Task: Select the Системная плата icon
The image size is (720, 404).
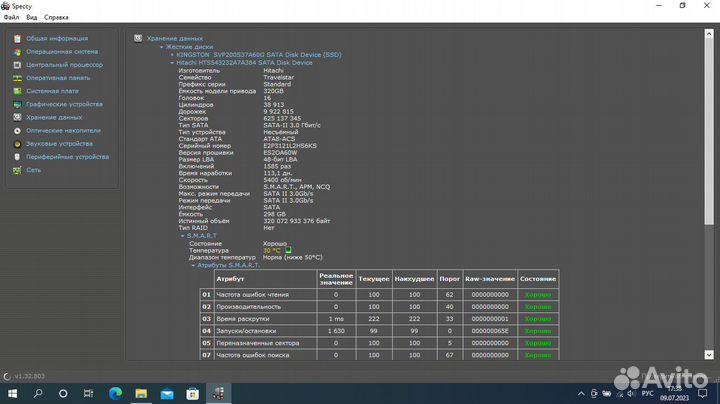Action: (17, 91)
